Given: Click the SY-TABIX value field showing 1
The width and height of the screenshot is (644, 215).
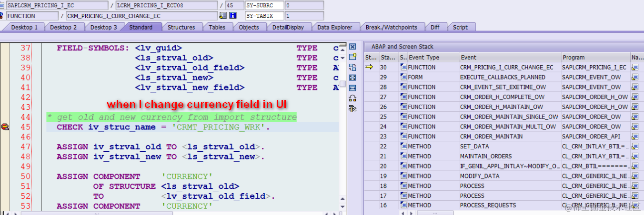Looking at the screenshot, I should click(x=303, y=16).
